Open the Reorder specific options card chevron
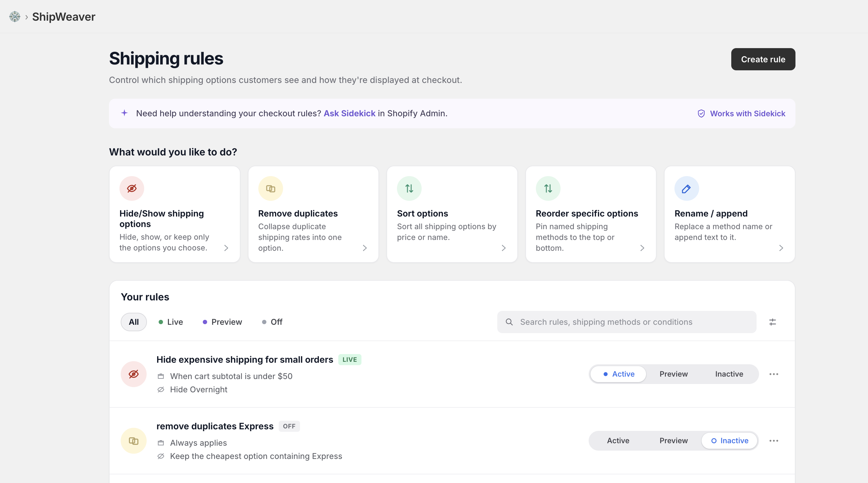Image resolution: width=868 pixels, height=483 pixels. pyautogui.click(x=642, y=248)
